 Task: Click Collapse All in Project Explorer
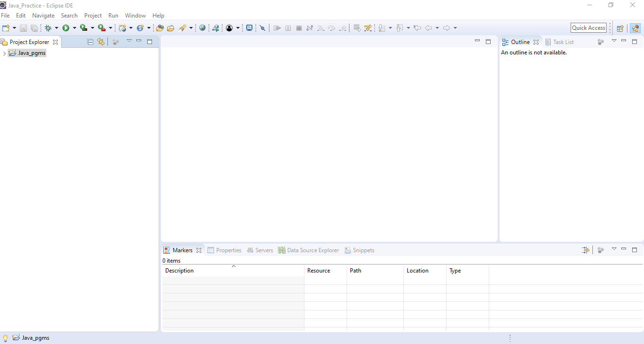(90, 42)
